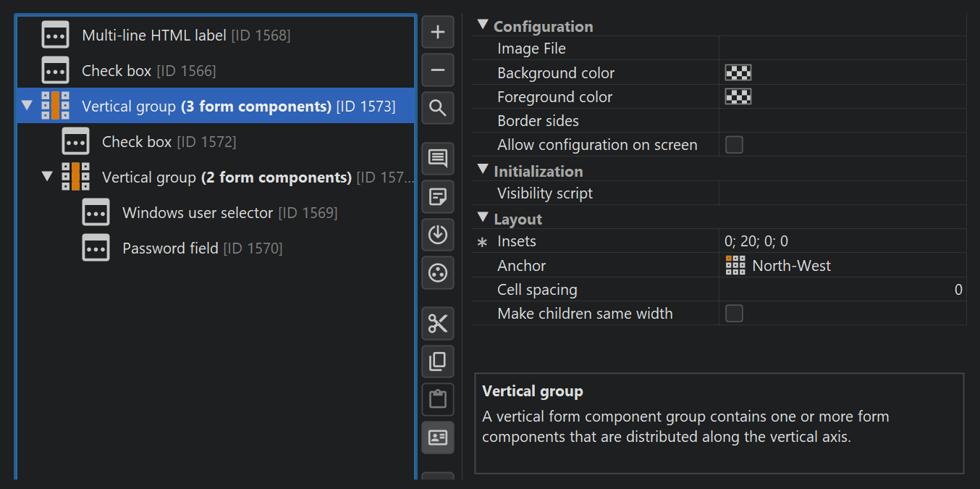Click the clipboard paste icon
Viewport: 980px width, 489px height.
pos(438,399)
